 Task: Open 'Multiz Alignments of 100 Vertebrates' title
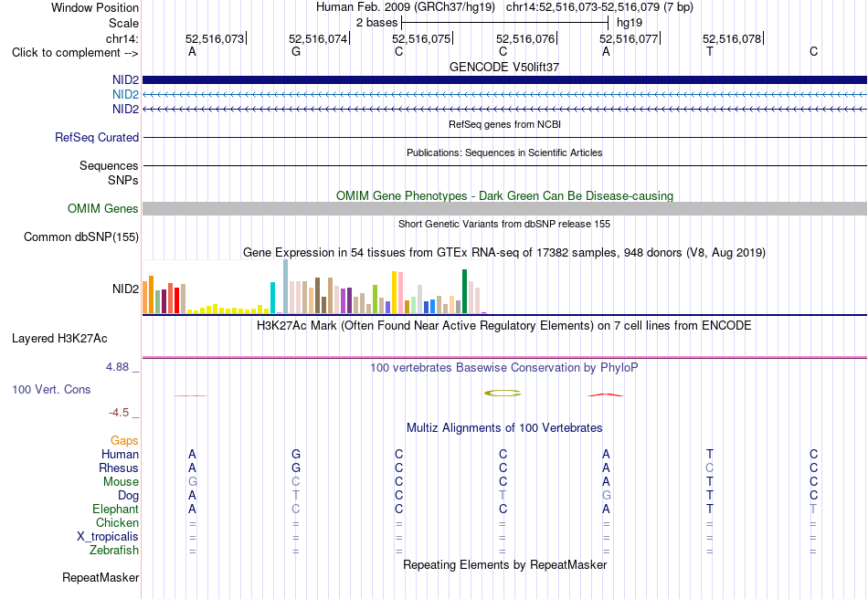(504, 427)
